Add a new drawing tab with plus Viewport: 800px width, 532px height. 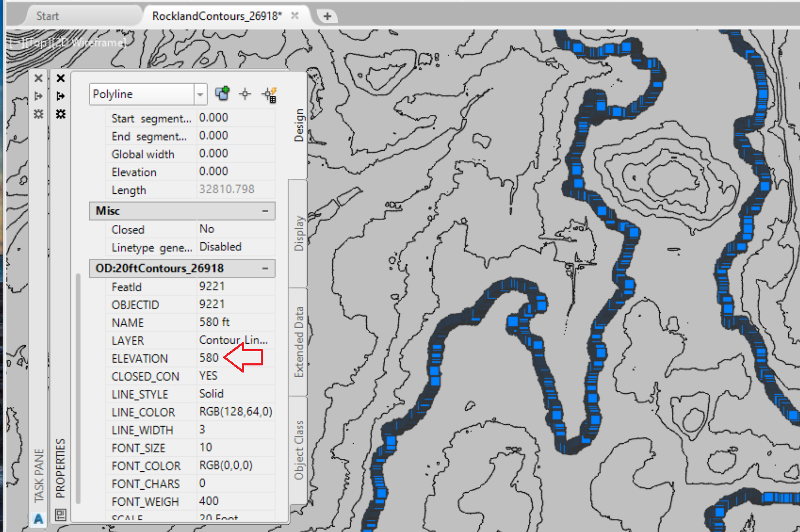click(x=327, y=16)
